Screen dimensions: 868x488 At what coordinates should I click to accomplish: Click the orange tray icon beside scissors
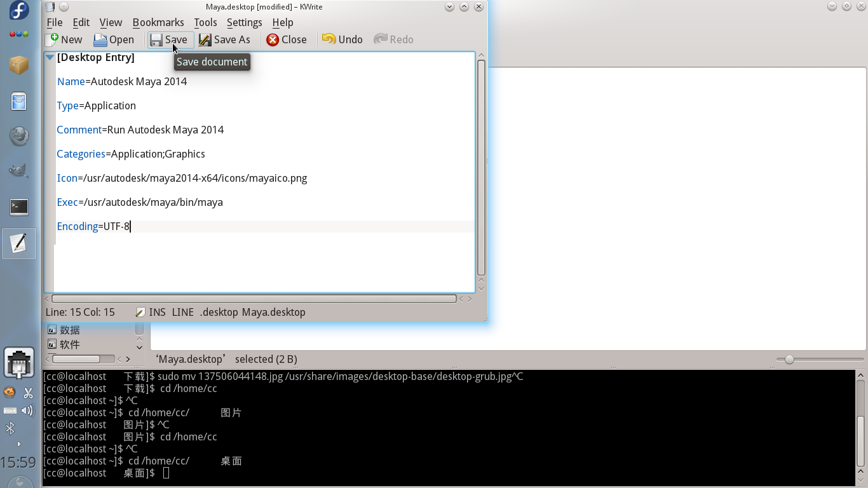[x=10, y=393]
